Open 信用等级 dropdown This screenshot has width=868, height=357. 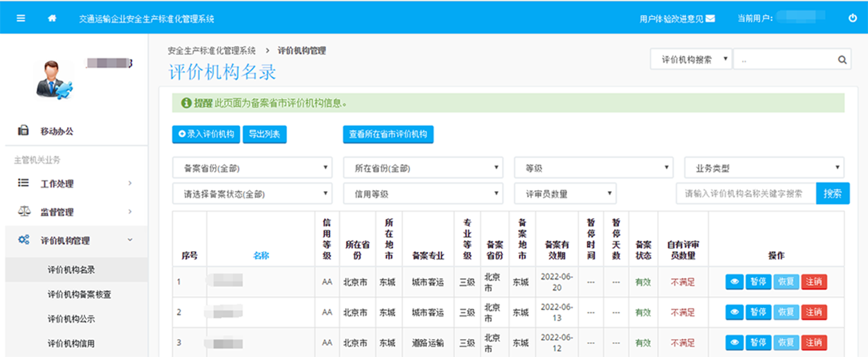tap(423, 194)
